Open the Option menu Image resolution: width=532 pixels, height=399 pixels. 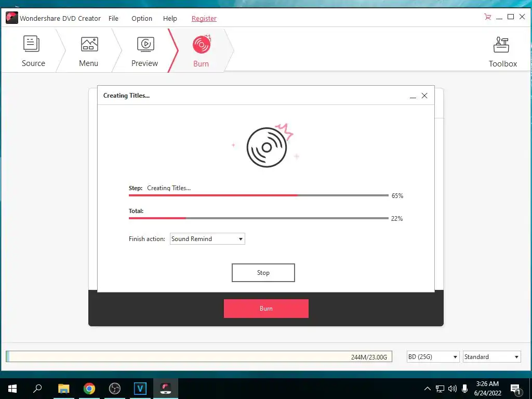click(142, 18)
